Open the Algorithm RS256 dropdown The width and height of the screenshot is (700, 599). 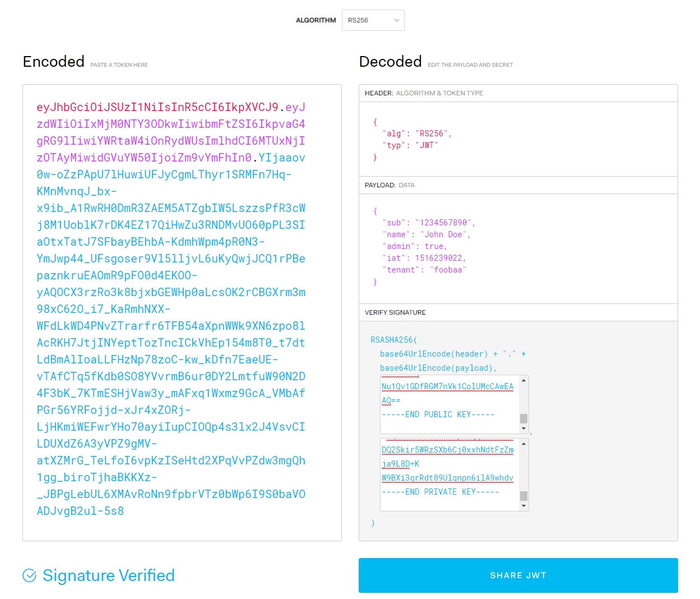pyautogui.click(x=373, y=20)
